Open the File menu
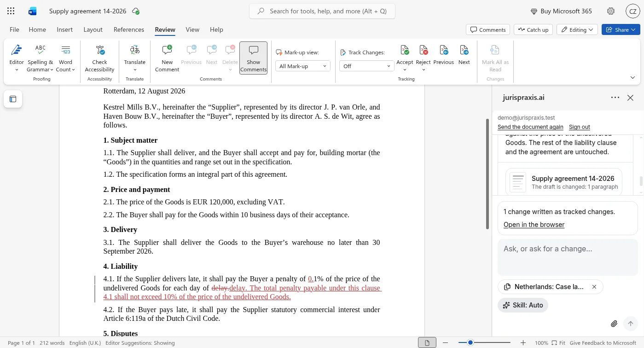The width and height of the screenshot is (644, 348). tap(14, 29)
